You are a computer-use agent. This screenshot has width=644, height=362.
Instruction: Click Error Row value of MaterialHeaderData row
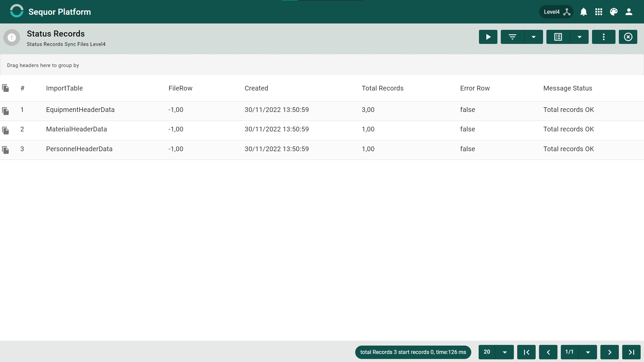click(x=468, y=129)
